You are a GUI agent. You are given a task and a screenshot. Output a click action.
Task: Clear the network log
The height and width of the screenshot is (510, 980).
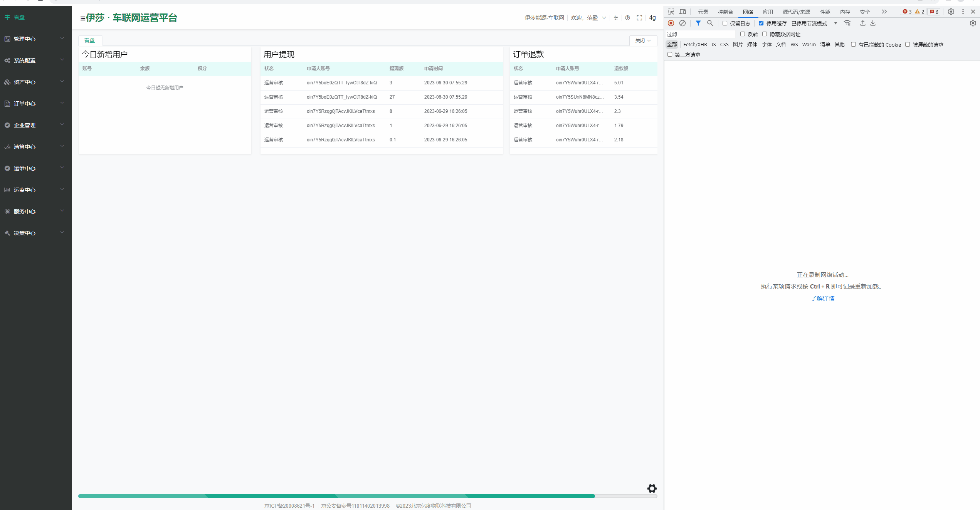(x=682, y=23)
